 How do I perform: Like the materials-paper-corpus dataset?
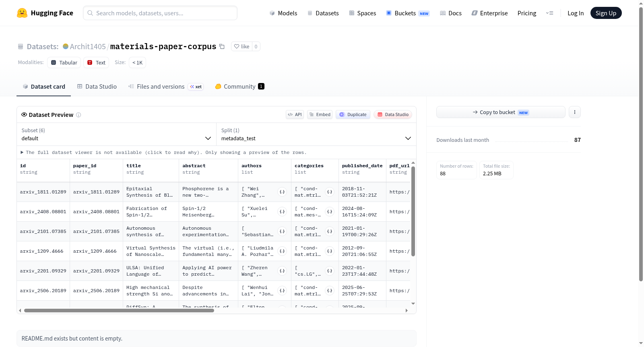click(x=242, y=46)
